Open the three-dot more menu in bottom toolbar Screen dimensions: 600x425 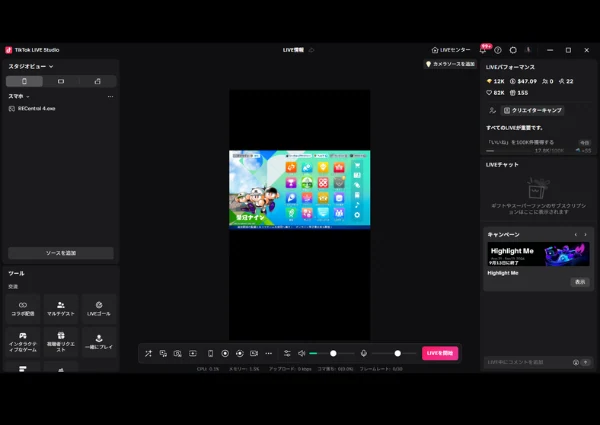(x=269, y=353)
